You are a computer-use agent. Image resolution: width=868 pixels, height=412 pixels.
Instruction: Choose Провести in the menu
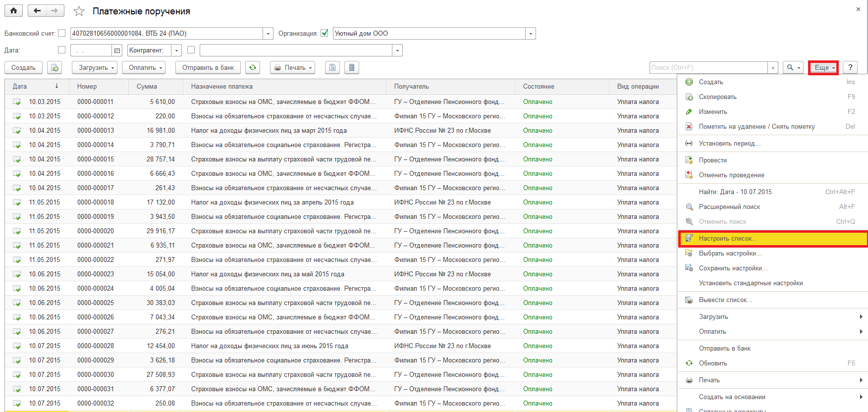coord(772,160)
